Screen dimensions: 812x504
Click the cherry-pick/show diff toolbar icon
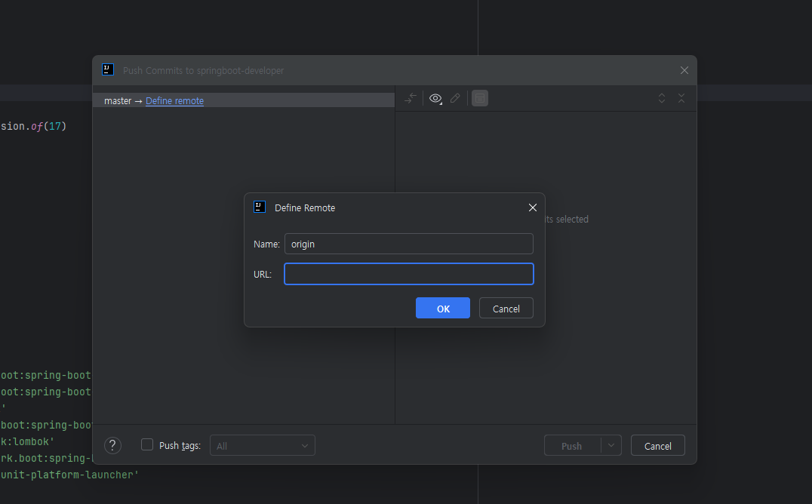[411, 98]
